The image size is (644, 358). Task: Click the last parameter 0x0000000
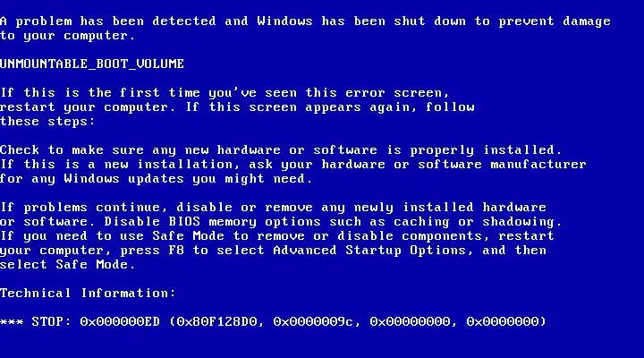[x=504, y=321]
